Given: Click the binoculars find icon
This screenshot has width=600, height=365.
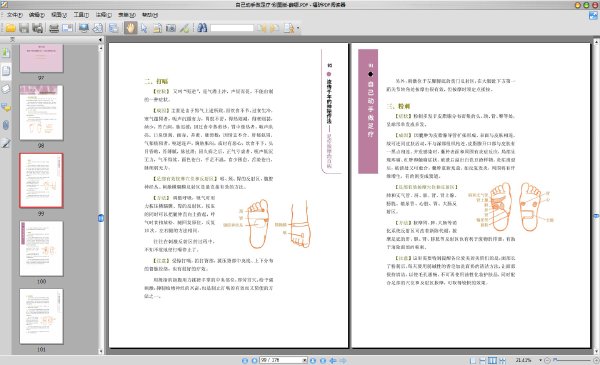Looking at the screenshot, I should point(202,28).
